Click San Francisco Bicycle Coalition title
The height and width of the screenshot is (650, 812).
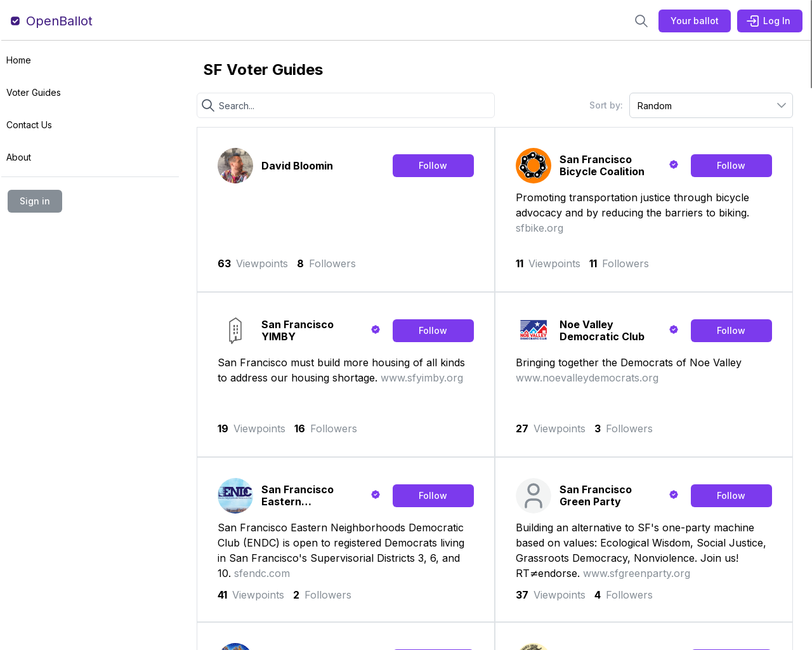pyautogui.click(x=602, y=166)
